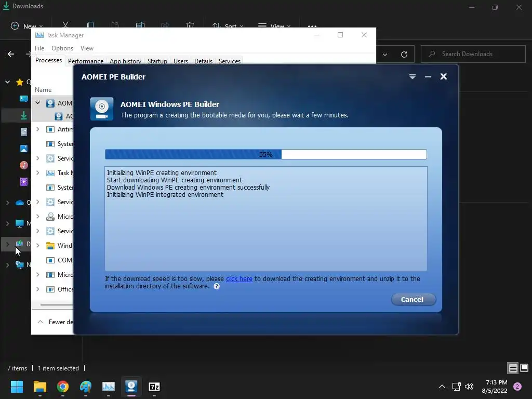Open clock showing 7:13 PM
532x399 pixels.
pyautogui.click(x=495, y=387)
